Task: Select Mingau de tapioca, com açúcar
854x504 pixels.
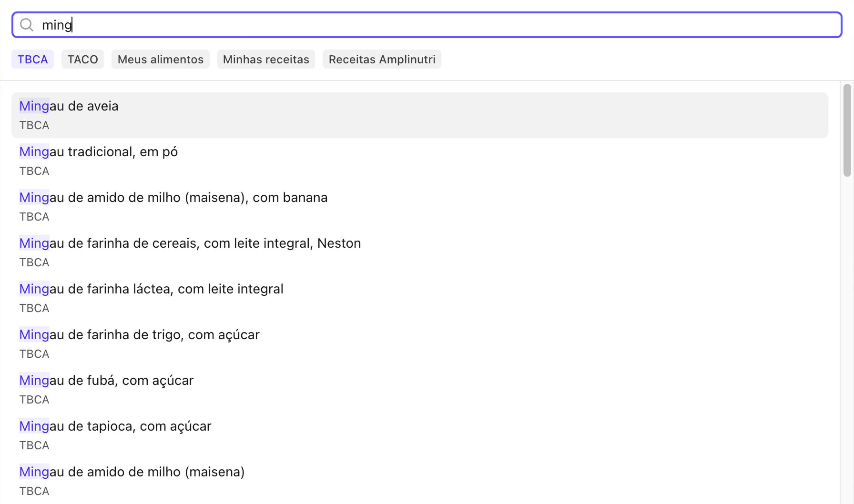Action: (x=419, y=435)
